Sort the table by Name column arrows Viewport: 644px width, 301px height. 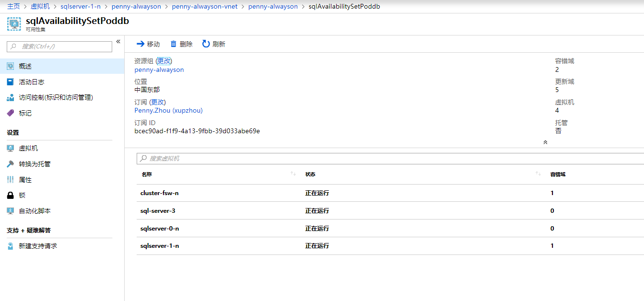tap(293, 174)
